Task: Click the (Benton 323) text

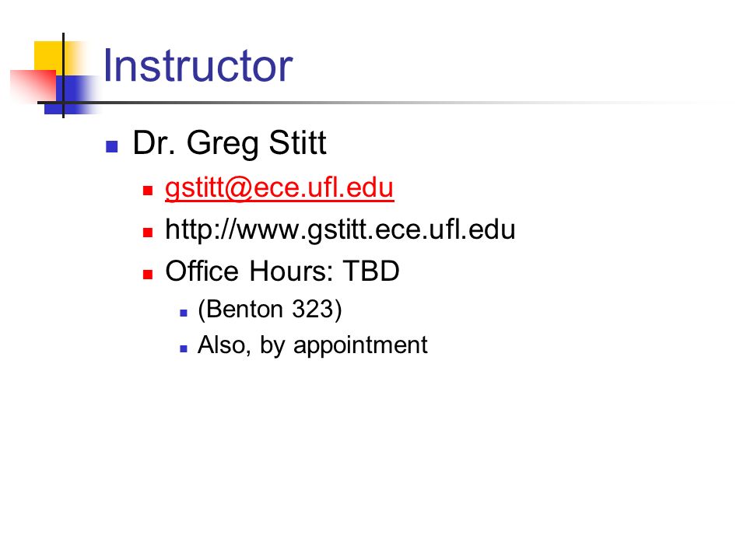Action: tap(270, 310)
